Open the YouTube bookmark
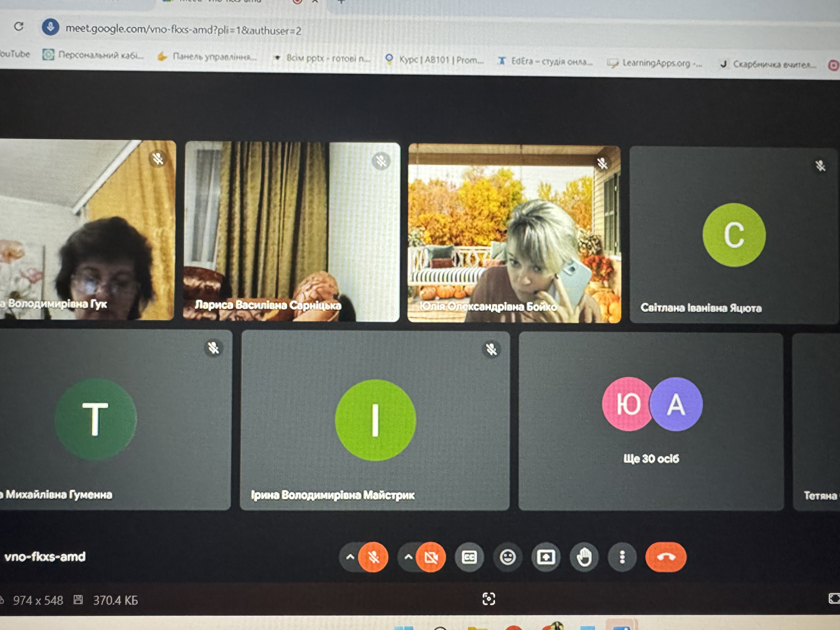 coord(15,54)
